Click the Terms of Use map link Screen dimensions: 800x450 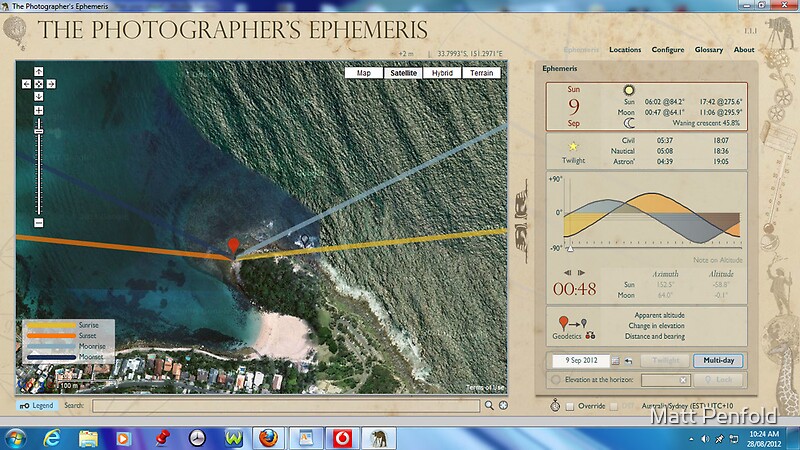coord(485,388)
